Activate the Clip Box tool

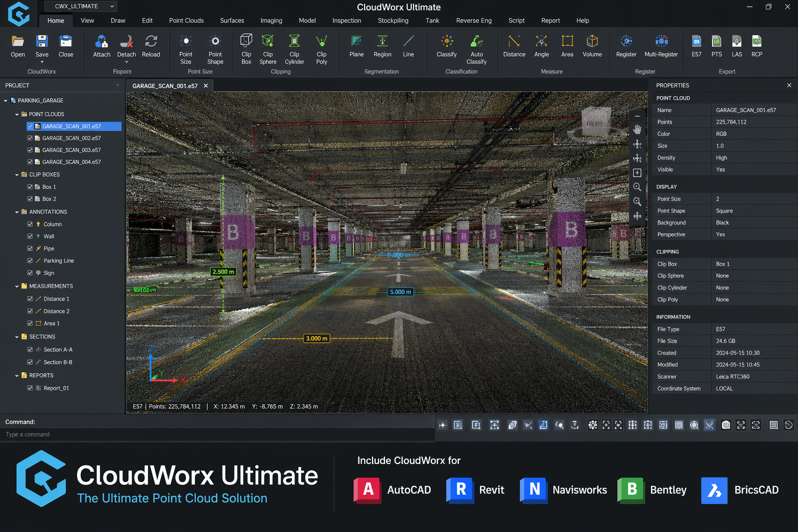click(246, 50)
